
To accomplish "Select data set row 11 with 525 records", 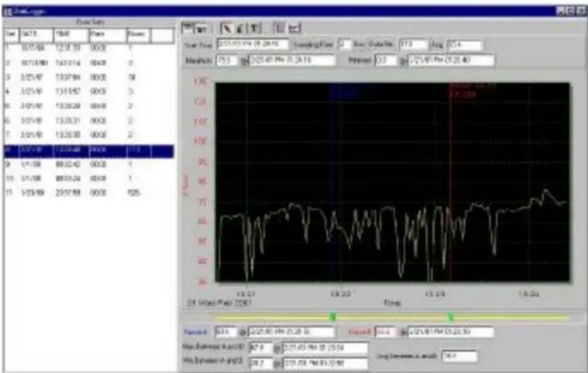I will click(89, 193).
